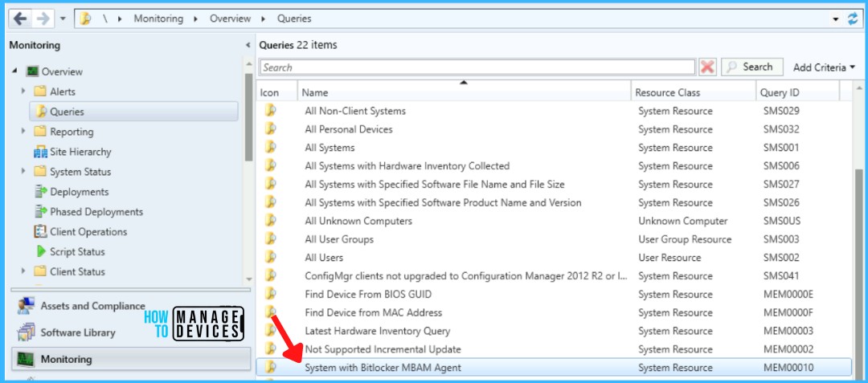Sort by the Query ID column header

pyautogui.click(x=798, y=93)
